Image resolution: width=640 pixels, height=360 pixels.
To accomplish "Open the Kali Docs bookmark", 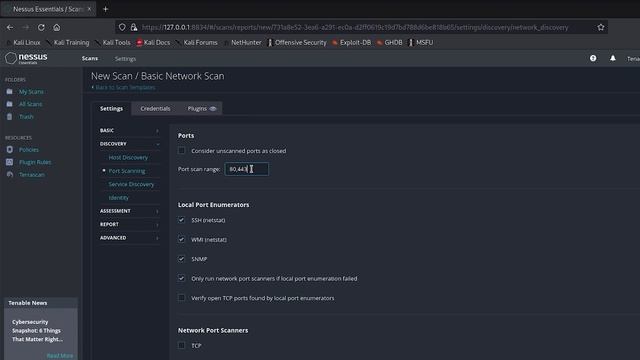I will [x=153, y=42].
